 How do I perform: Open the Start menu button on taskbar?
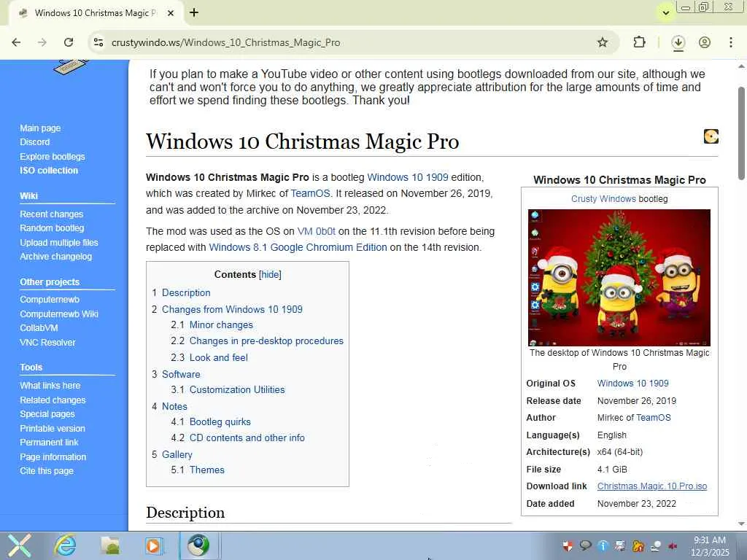(19, 545)
